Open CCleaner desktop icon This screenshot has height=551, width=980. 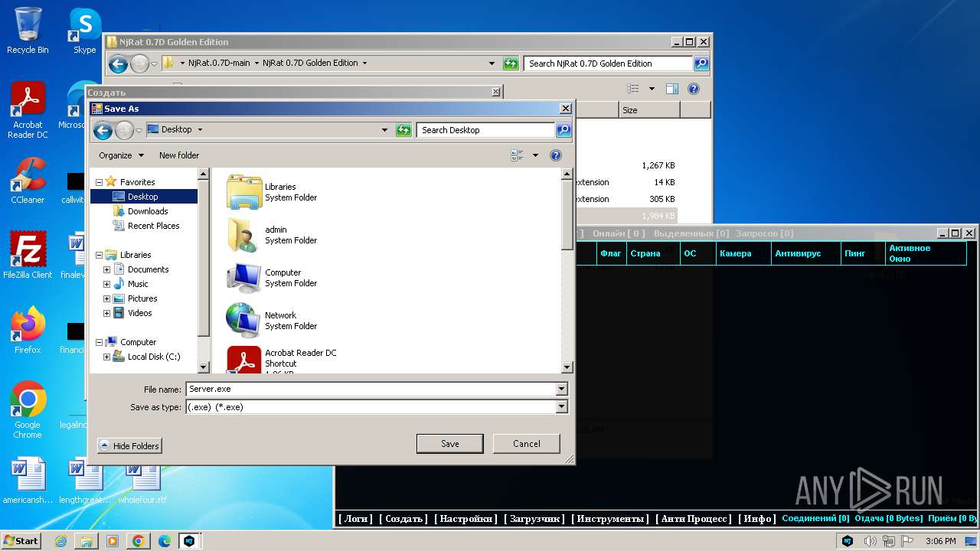pyautogui.click(x=28, y=181)
